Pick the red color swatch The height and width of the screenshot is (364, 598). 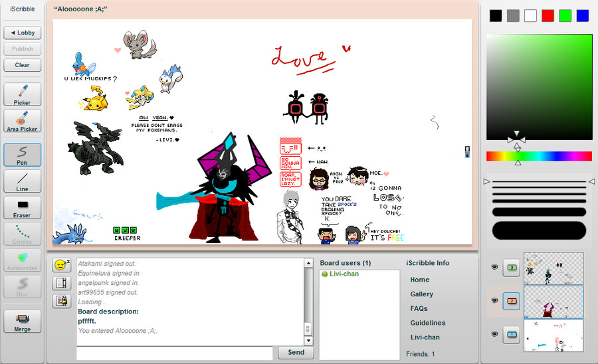tap(548, 16)
